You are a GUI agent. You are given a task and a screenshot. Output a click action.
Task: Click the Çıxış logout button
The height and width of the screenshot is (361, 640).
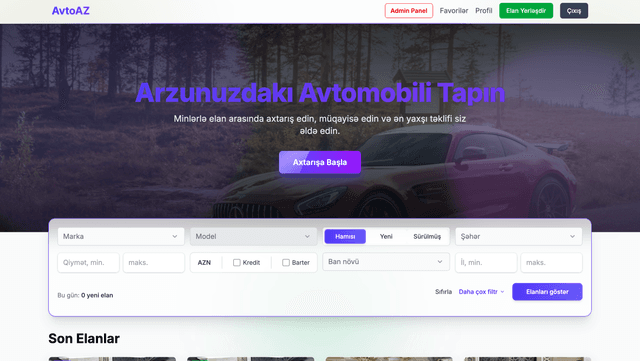tap(573, 11)
